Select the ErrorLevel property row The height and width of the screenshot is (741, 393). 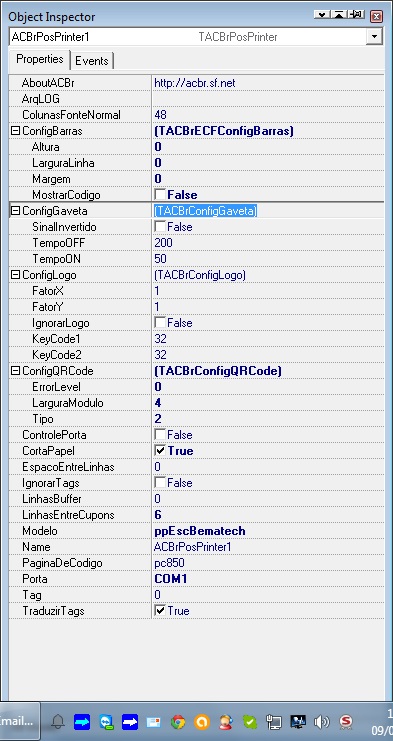tap(196, 387)
